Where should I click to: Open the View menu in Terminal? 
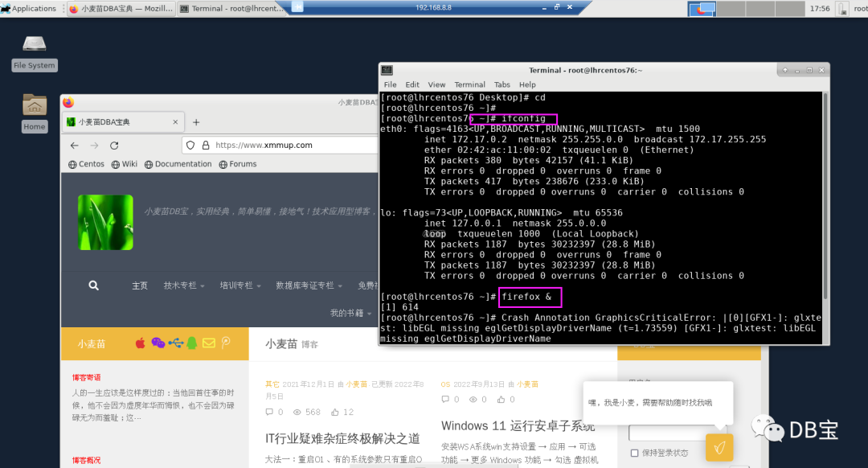point(436,84)
